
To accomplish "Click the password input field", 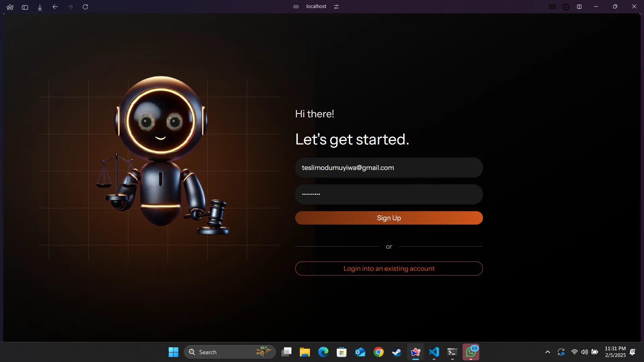I will coord(389,194).
